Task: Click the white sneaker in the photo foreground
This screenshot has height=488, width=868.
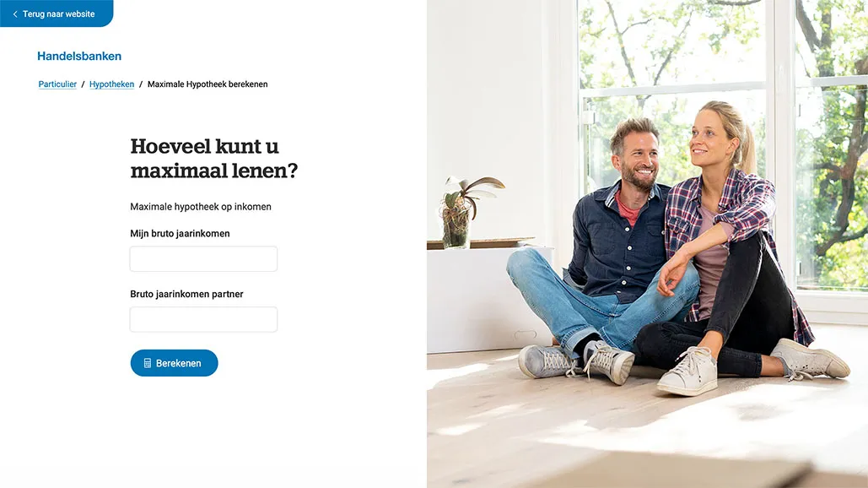Action: pyautogui.click(x=687, y=371)
